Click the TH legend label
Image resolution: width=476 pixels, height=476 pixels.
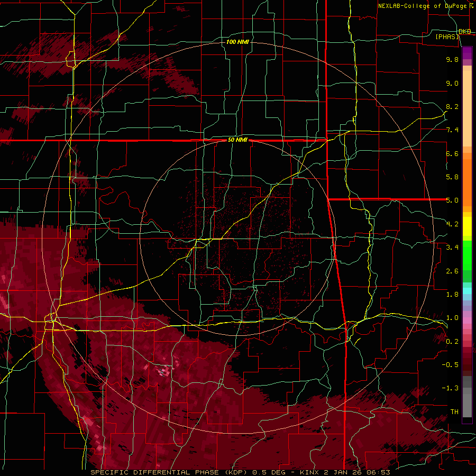(454, 412)
